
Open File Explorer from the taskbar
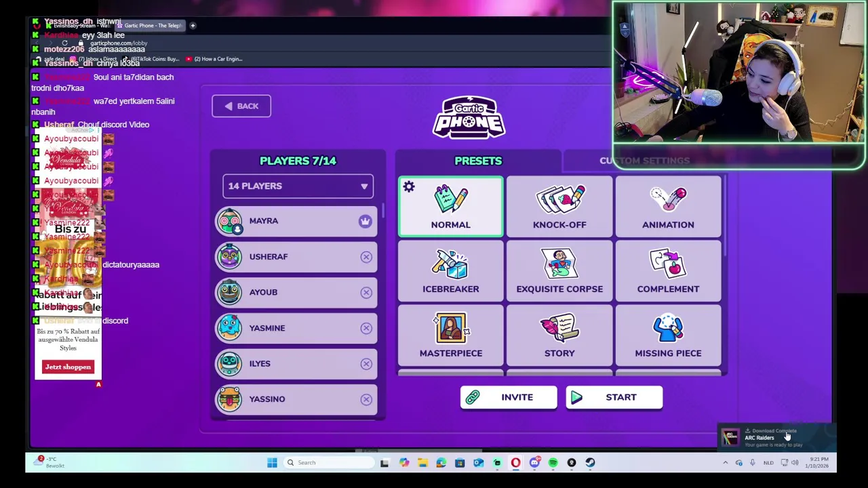point(422,463)
